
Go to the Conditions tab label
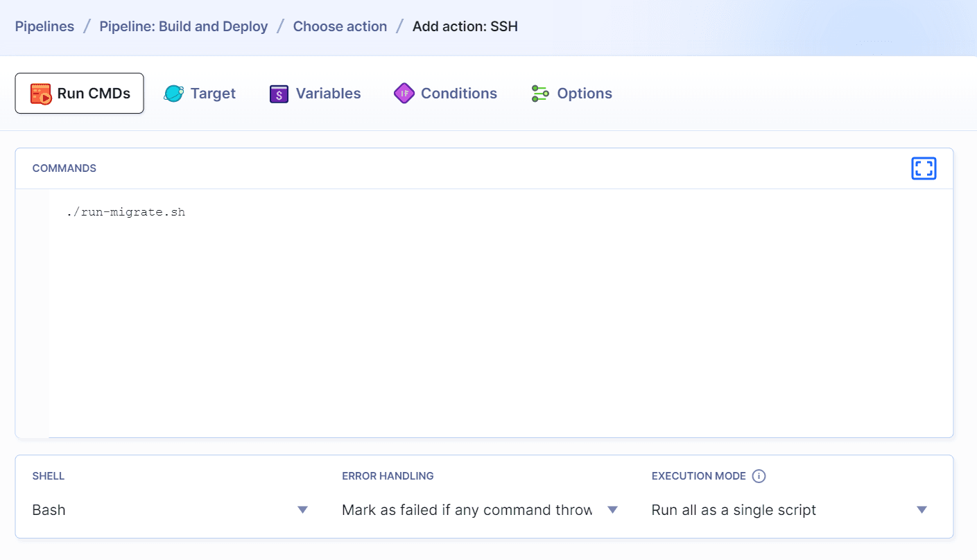458,94
